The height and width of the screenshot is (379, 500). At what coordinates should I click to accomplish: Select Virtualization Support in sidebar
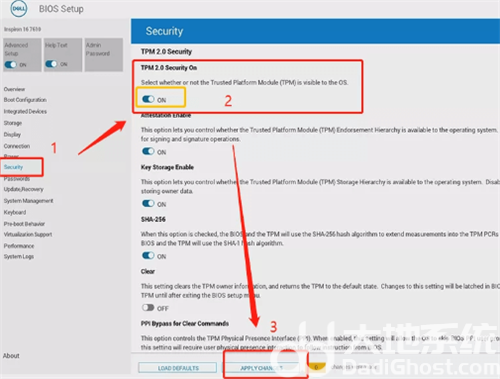coord(28,234)
